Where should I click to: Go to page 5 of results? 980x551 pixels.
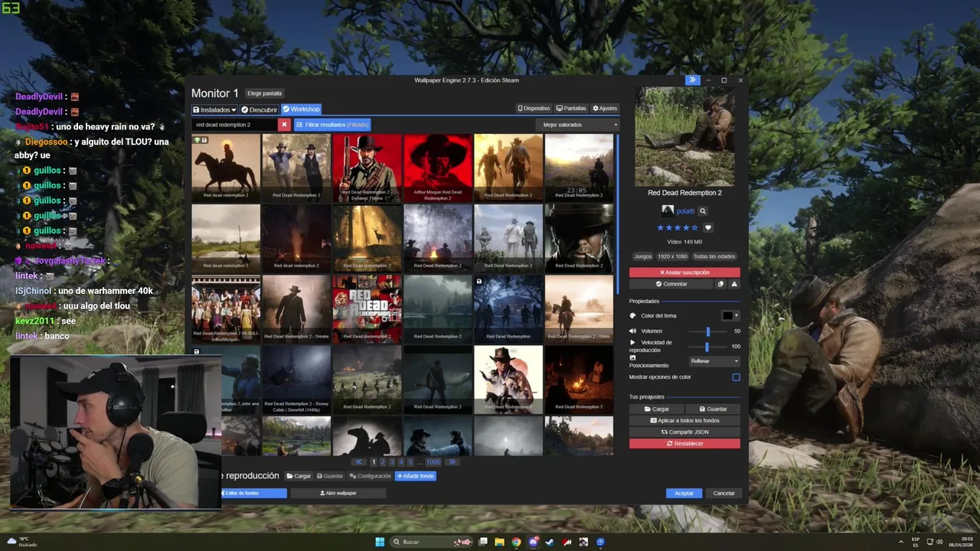410,462
